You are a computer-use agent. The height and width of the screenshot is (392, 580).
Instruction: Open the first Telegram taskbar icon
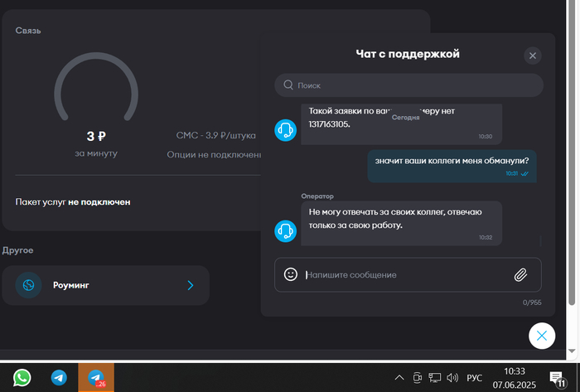[x=59, y=378]
